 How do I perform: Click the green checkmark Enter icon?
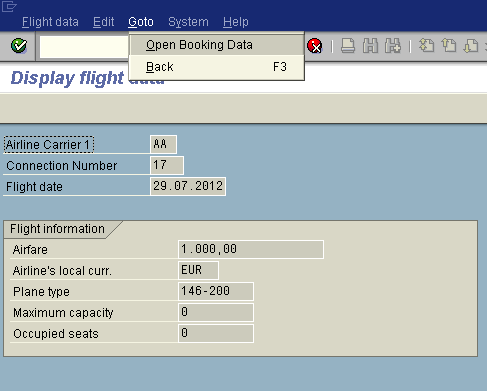pyautogui.click(x=19, y=46)
